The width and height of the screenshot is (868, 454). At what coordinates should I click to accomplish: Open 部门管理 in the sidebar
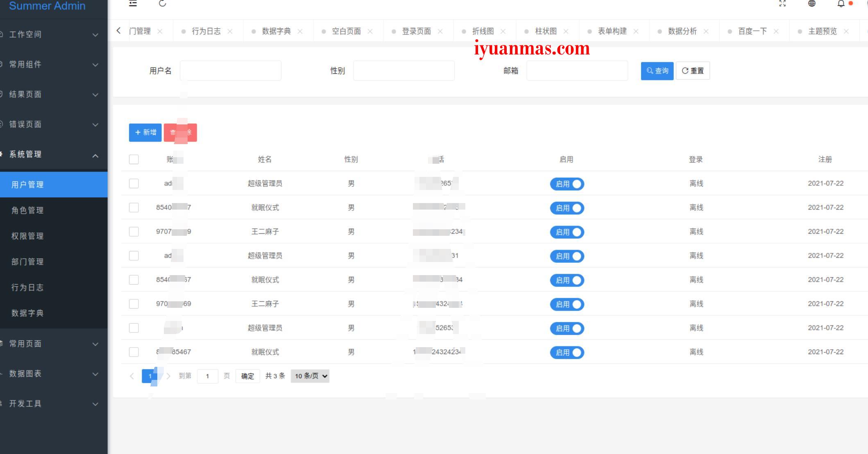(x=54, y=262)
